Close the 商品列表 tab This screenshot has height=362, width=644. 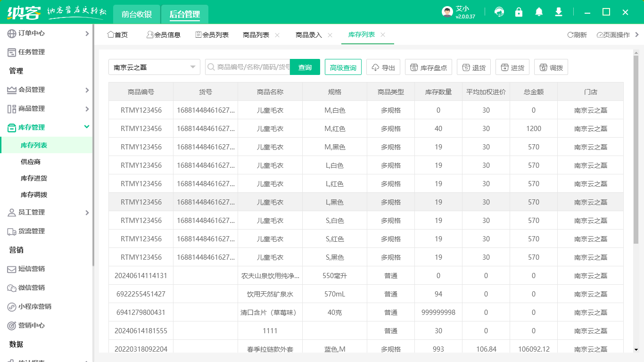[x=277, y=35]
